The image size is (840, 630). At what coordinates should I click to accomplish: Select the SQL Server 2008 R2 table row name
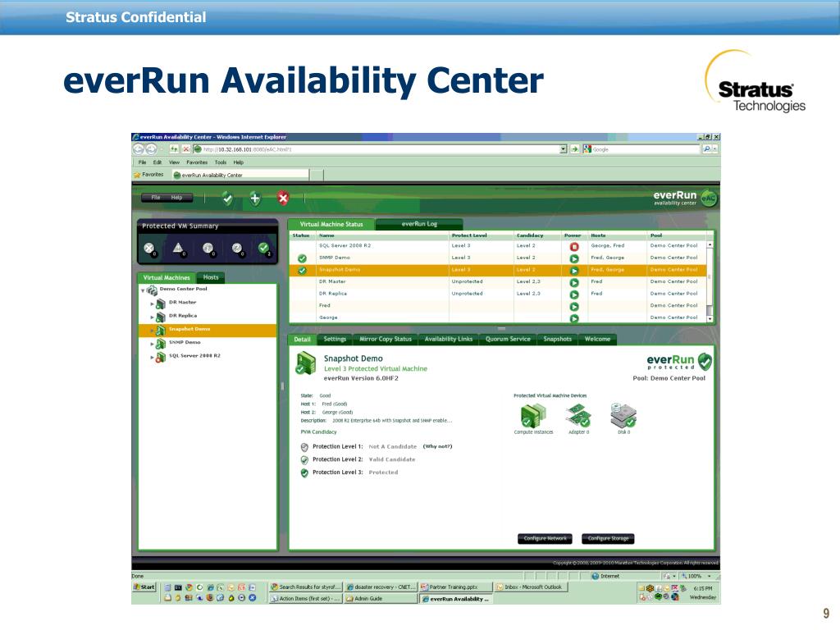[x=345, y=246]
